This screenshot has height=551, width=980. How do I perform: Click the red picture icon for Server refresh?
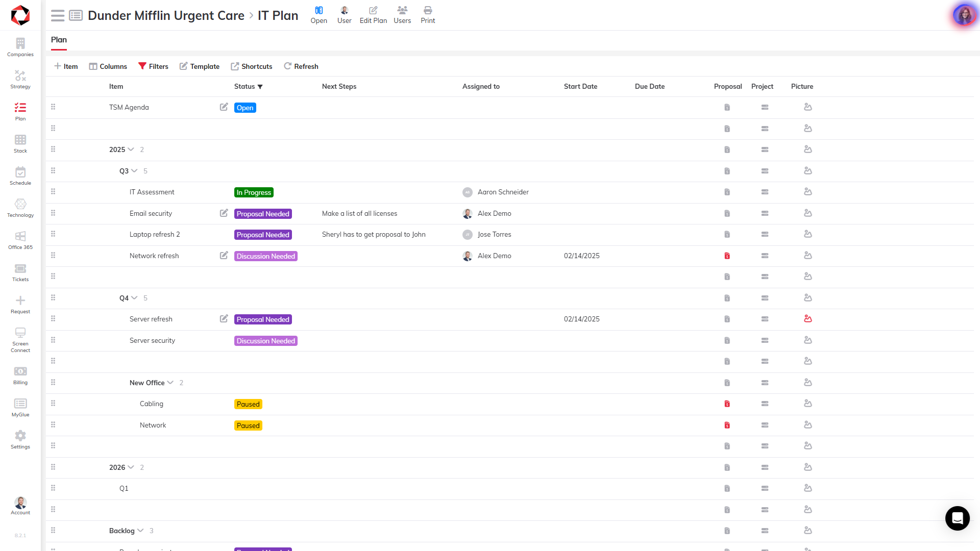tap(808, 319)
